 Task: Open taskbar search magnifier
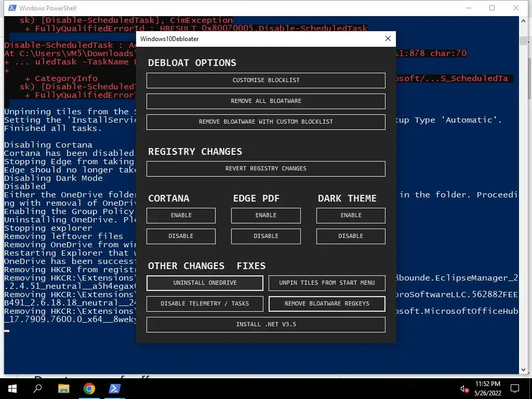[37, 389]
